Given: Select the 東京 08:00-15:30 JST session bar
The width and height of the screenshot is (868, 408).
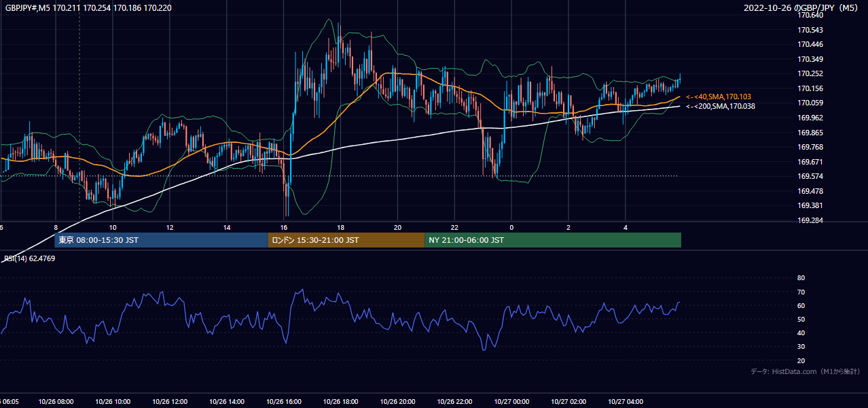Looking at the screenshot, I should 162,240.
